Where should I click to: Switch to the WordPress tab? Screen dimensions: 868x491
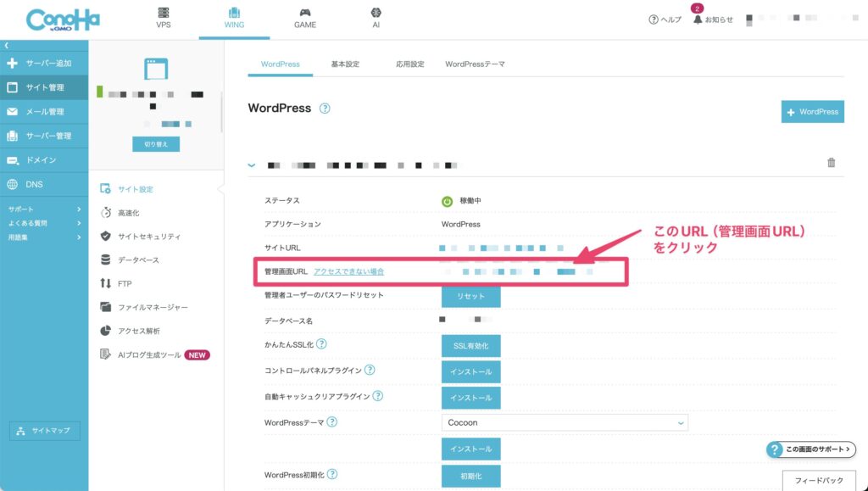click(x=280, y=64)
